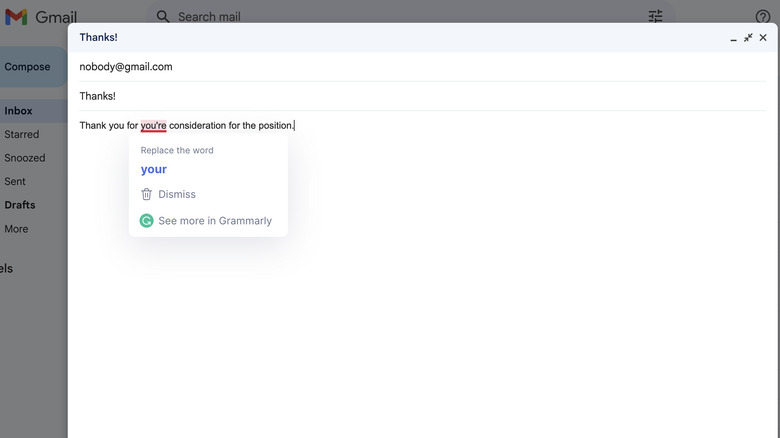Click the recipient field with nobody@gmail.com
Screen dimensions: 780x438
(x=126, y=67)
